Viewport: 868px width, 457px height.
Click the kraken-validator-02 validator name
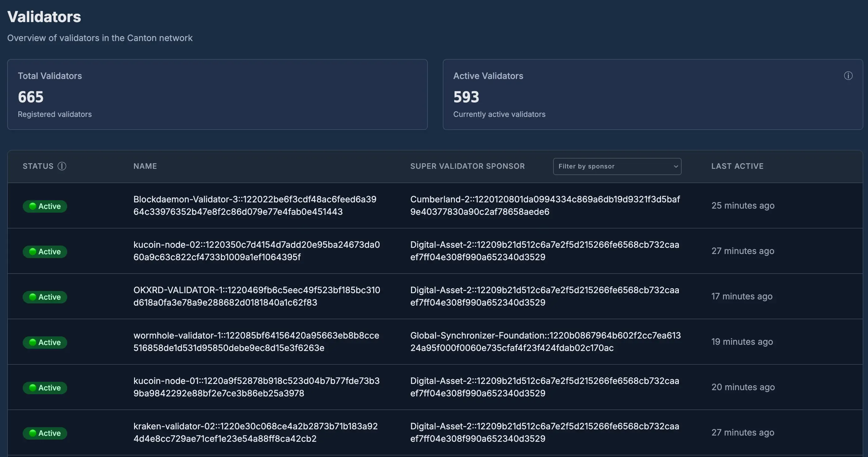pos(255,432)
